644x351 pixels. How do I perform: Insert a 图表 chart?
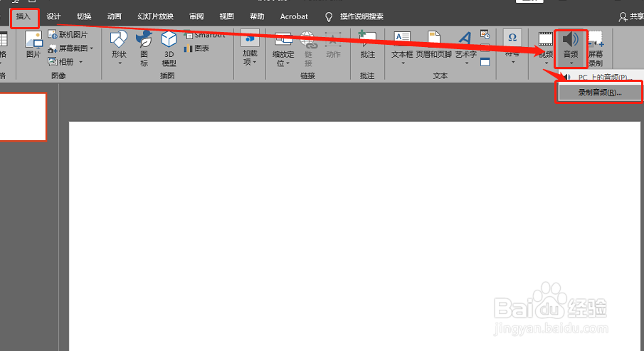[196, 48]
